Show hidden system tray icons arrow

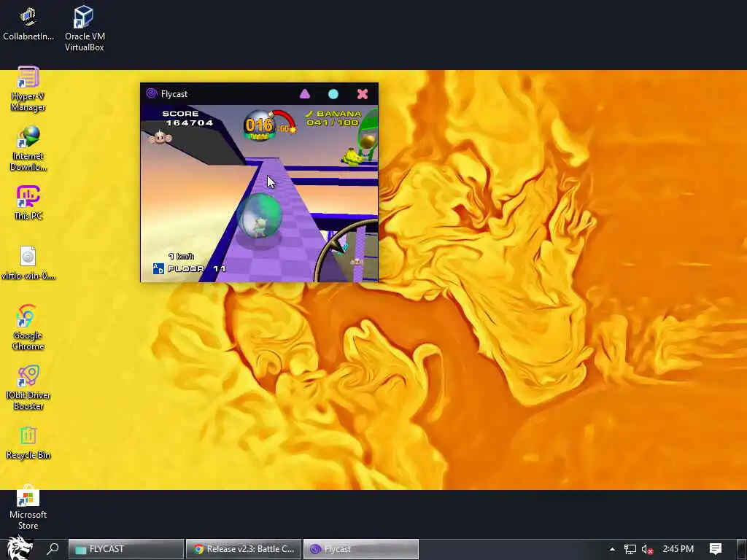(x=612, y=549)
